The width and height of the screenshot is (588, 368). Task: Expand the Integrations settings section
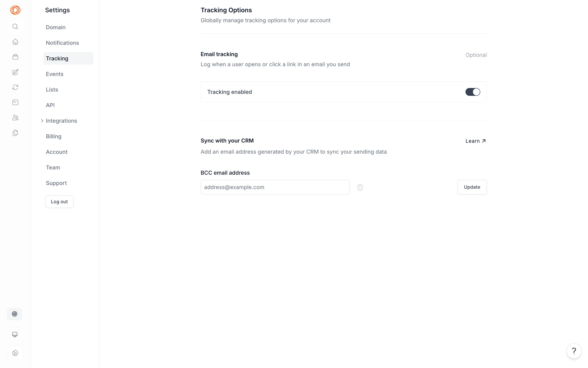pyautogui.click(x=61, y=121)
